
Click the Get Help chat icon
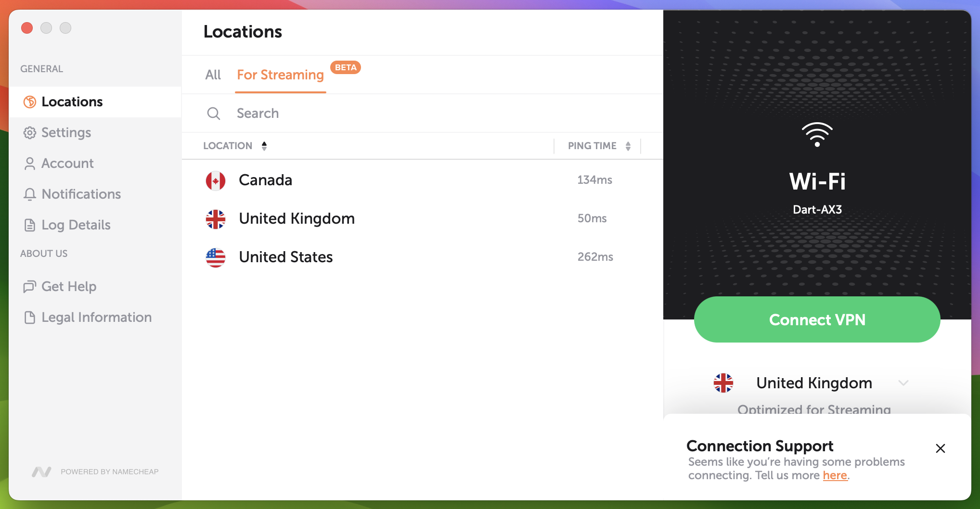click(x=30, y=287)
